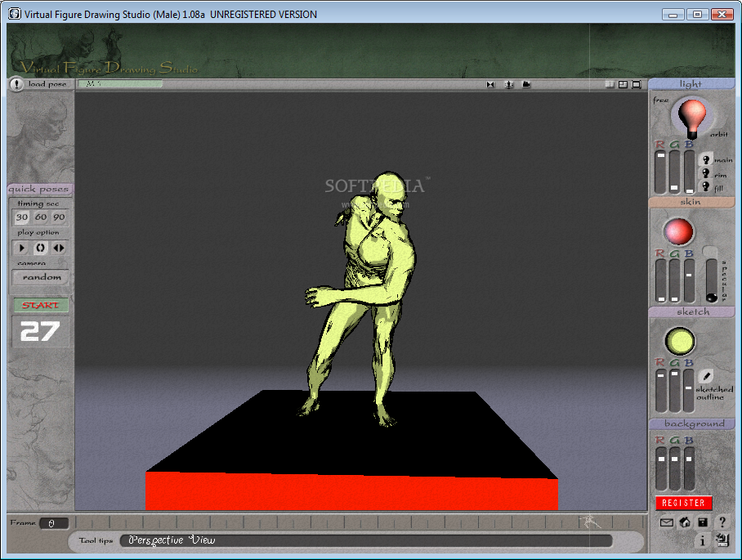Choose the back-and-forth play option

[x=59, y=248]
